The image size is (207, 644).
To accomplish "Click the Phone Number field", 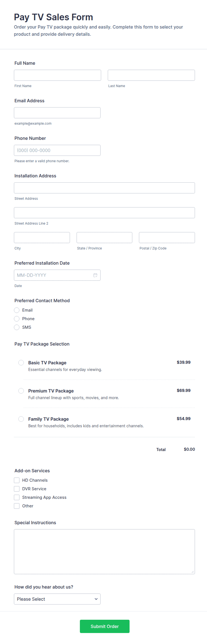I will tap(57, 150).
